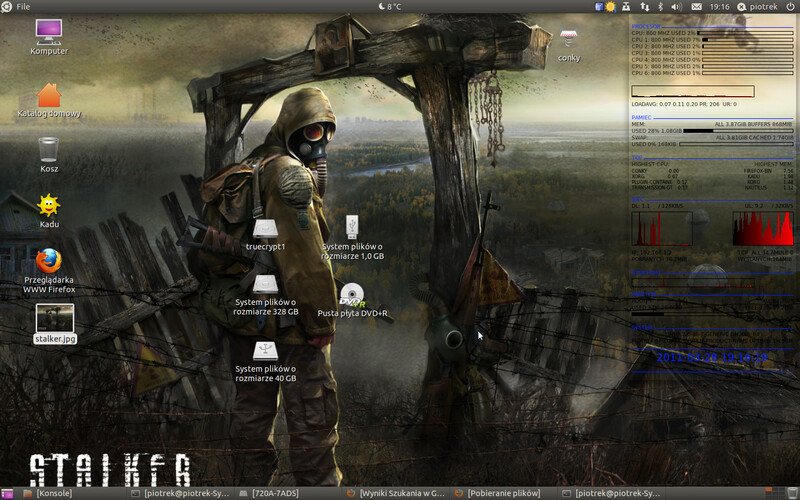Viewport: 800px width, 500px height.
Task: Open the power session menu icon
Action: point(789,7)
